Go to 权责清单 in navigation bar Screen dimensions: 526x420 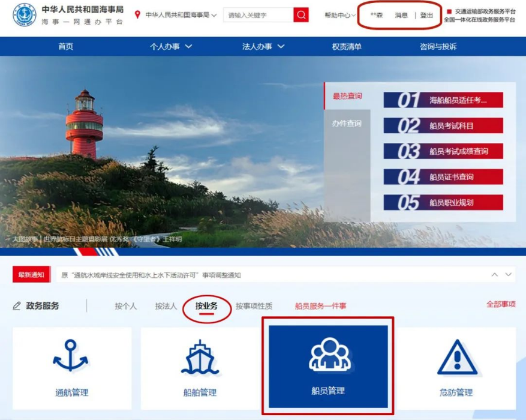pyautogui.click(x=347, y=47)
